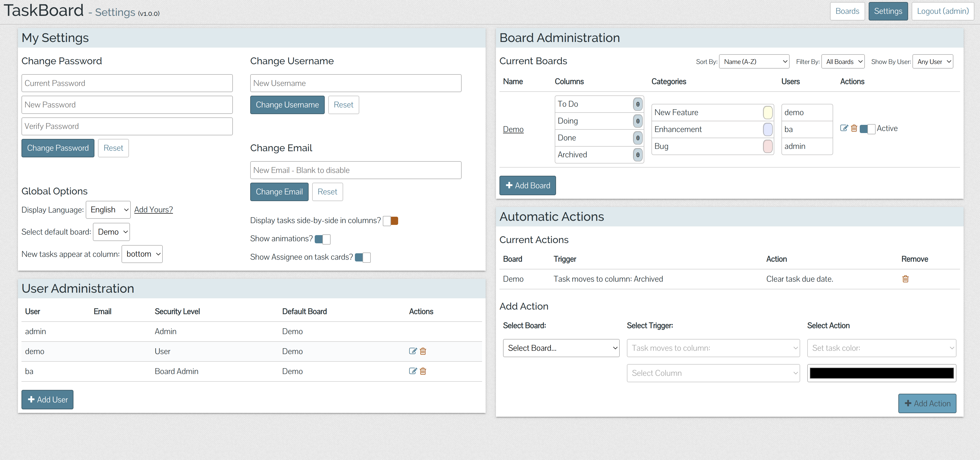The height and width of the screenshot is (460, 980).
Task: Toggle 'Show animations' setting
Action: point(322,239)
